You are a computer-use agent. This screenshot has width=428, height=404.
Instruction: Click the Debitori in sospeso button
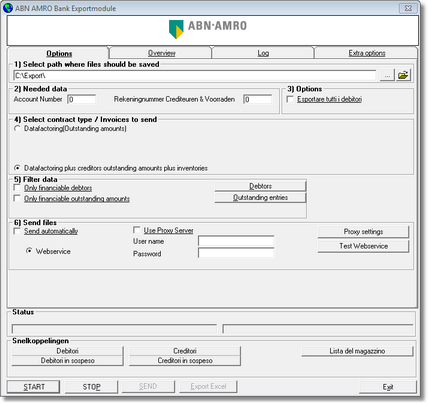click(67, 361)
